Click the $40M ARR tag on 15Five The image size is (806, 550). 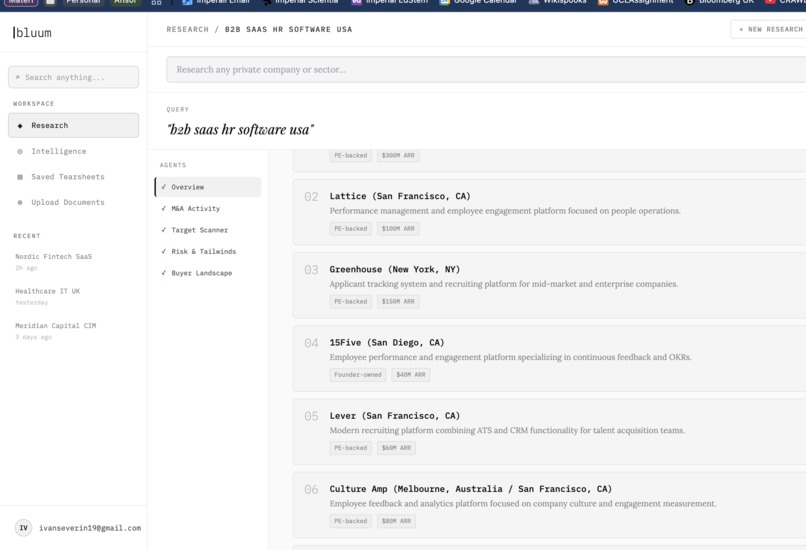(x=411, y=375)
